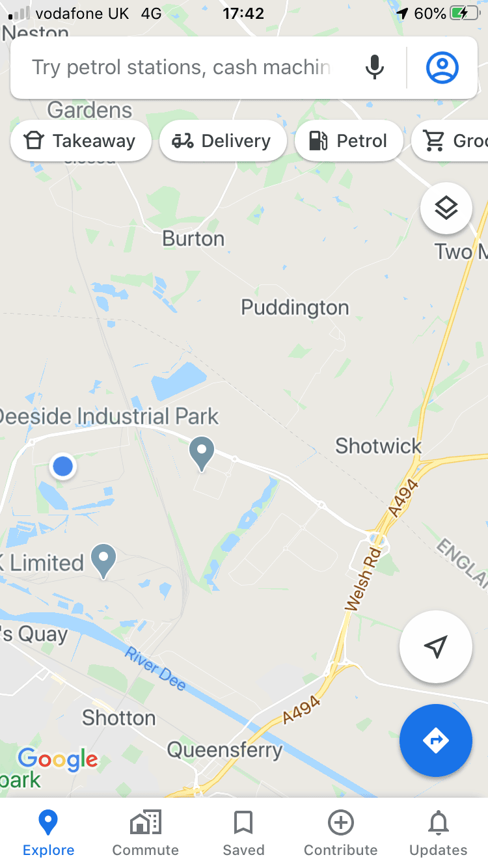
Task: Select the Explore tab
Action: (48, 834)
